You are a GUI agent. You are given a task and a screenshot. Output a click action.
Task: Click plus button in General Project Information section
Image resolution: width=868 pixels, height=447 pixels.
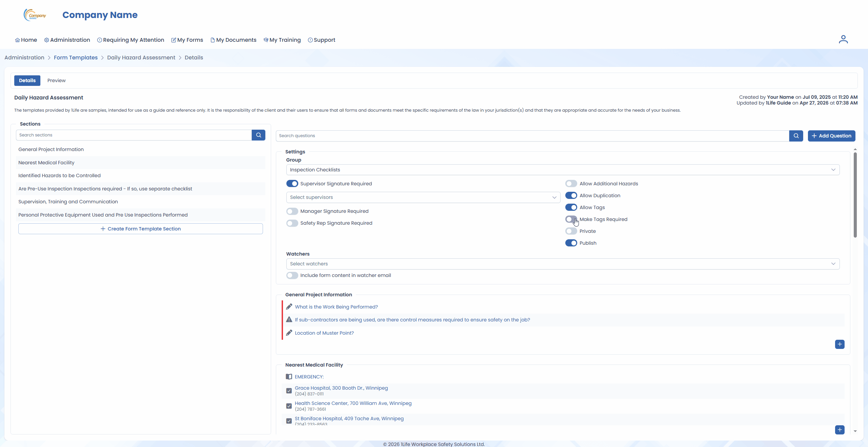(x=840, y=344)
